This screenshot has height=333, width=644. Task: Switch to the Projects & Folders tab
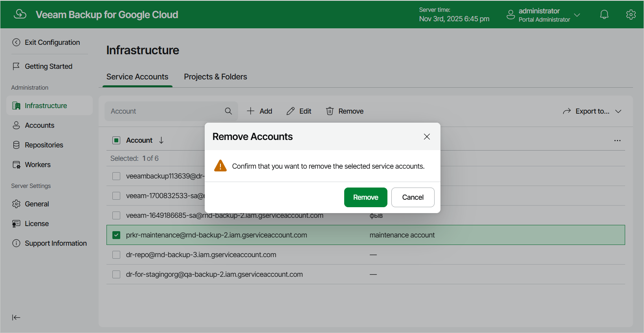[215, 77]
